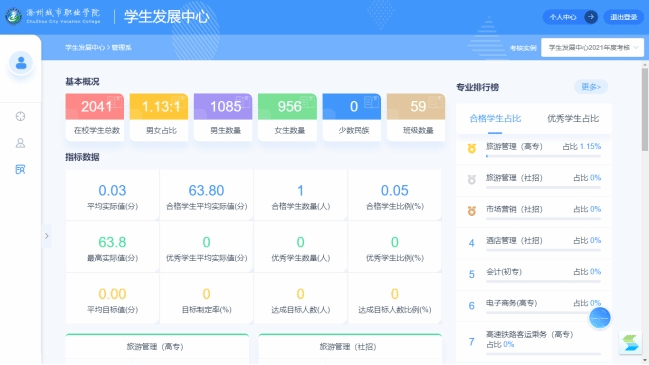
Task: Select the person outline icon in sidebar
Action: [20, 143]
